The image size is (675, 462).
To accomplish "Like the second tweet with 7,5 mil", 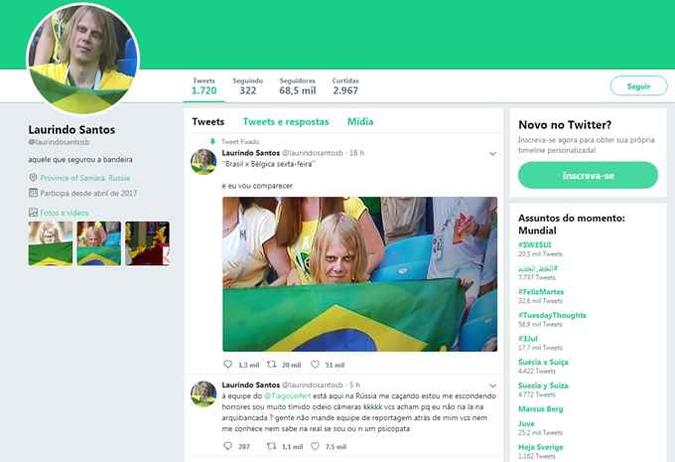I will (x=315, y=446).
